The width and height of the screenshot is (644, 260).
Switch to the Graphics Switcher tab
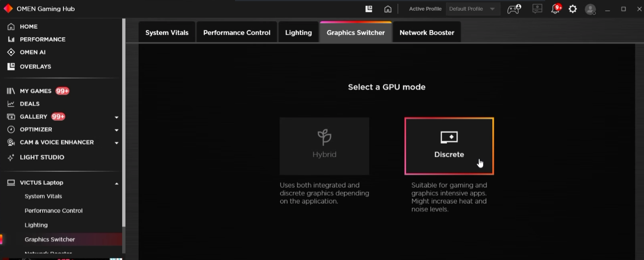[356, 32]
